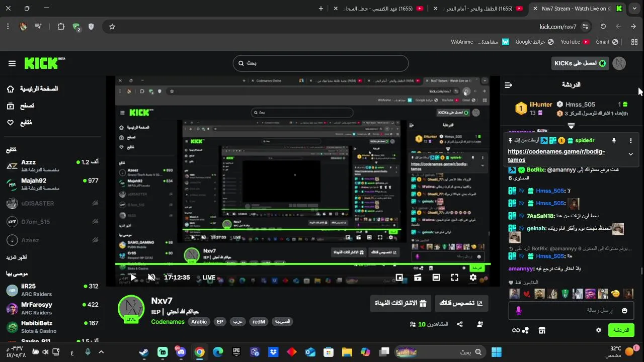The image size is (644, 362).
Task: Open Discord from the taskbar
Action: (x=181, y=352)
